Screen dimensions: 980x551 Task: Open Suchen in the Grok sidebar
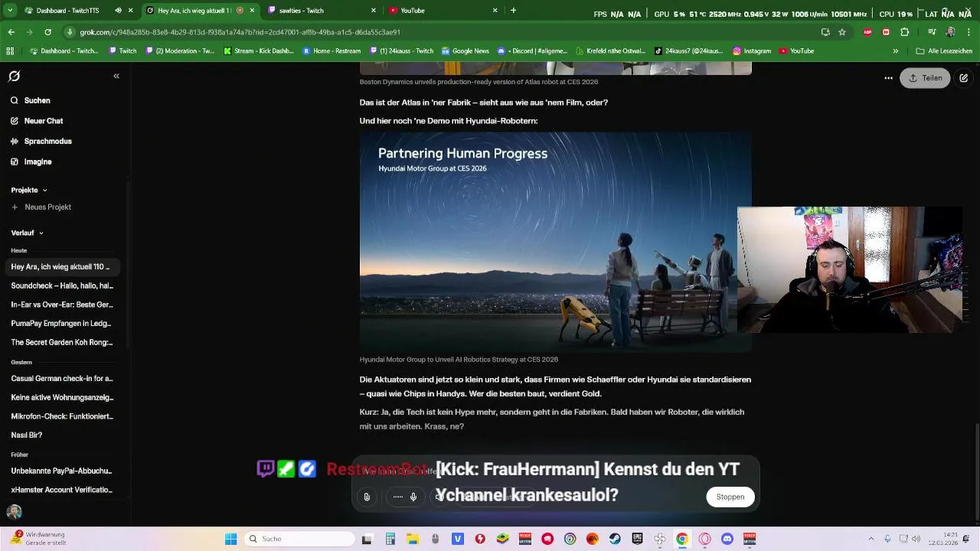[x=31, y=100]
